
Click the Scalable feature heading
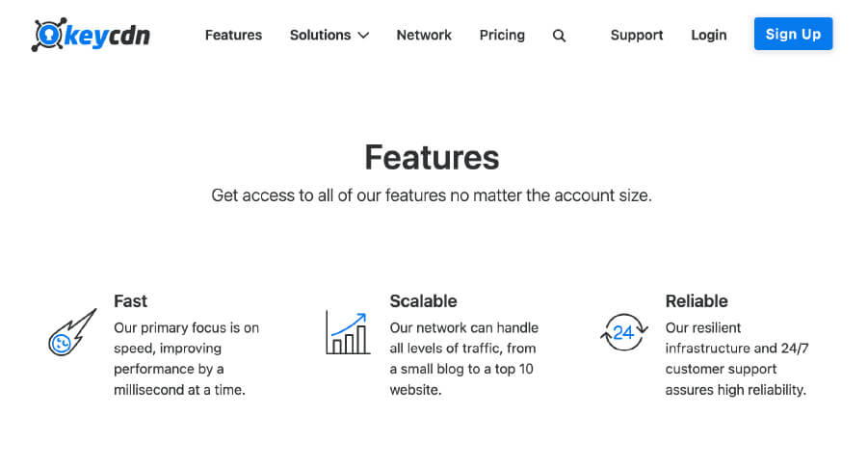pos(423,300)
